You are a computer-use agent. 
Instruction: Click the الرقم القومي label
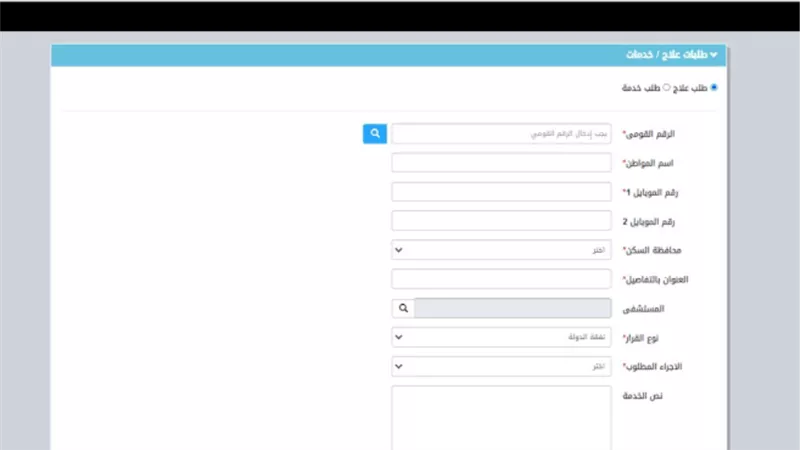click(649, 134)
